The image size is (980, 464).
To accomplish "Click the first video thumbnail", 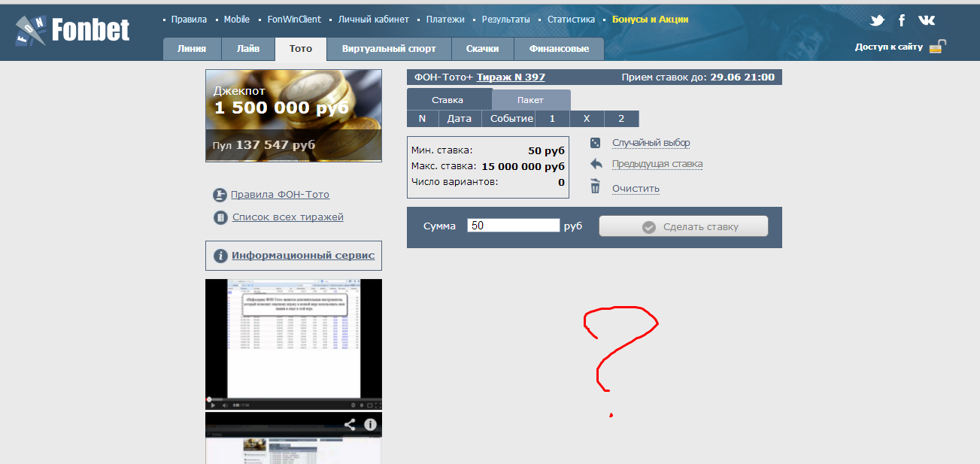I will 293,344.
